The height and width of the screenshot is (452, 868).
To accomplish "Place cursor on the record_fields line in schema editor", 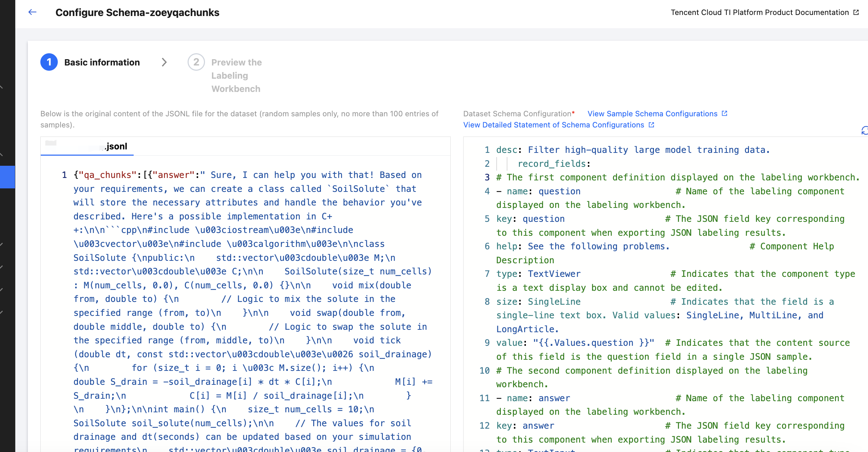I will tap(553, 164).
